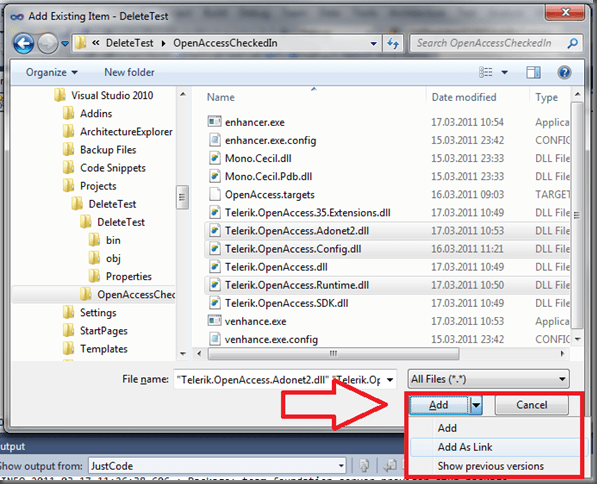Click the DeleteTest breadcrumb in address bar

tap(129, 43)
